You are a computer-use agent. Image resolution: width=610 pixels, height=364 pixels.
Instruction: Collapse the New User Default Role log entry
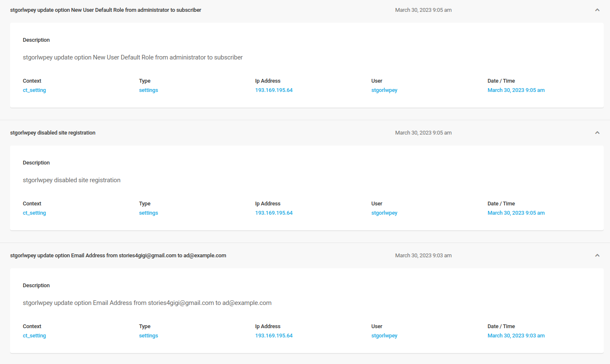pos(597,10)
